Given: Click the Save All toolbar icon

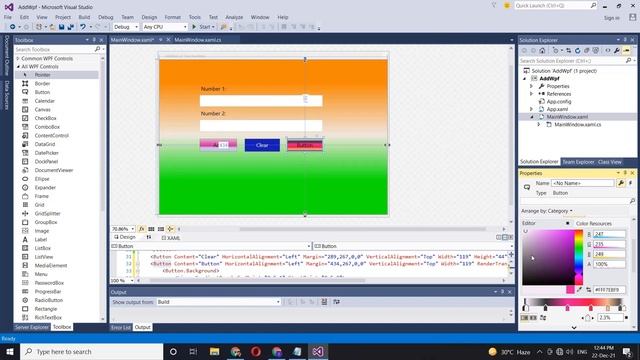Looking at the screenshot, I should click(71, 27).
